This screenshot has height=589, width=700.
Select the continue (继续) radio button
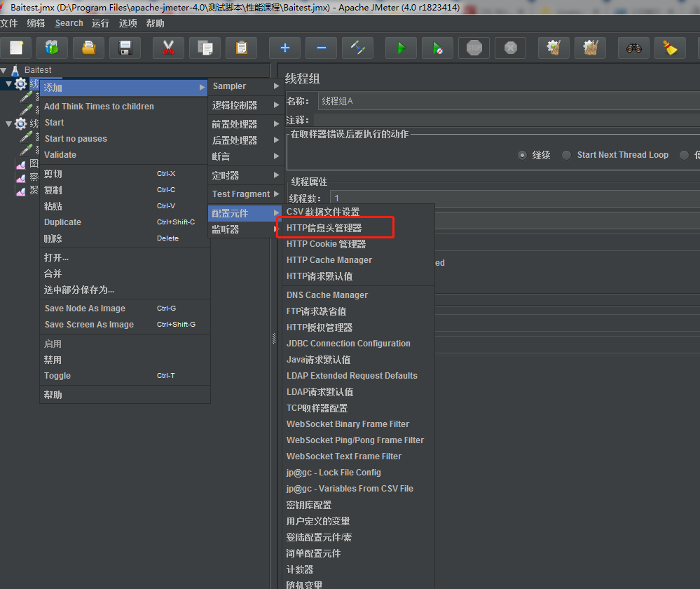[522, 155]
